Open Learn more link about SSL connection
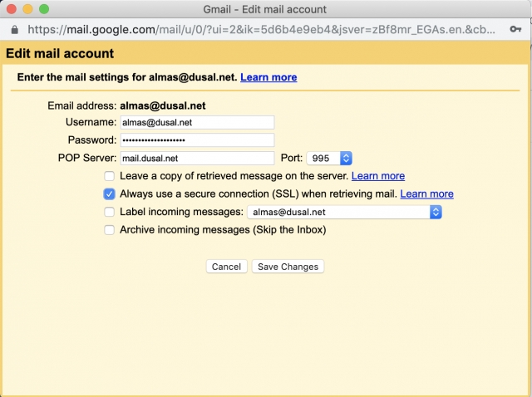The image size is (532, 397). point(426,194)
